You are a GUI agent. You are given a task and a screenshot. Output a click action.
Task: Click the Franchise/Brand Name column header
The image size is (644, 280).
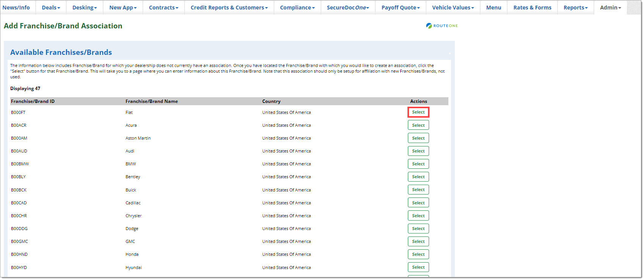(152, 101)
